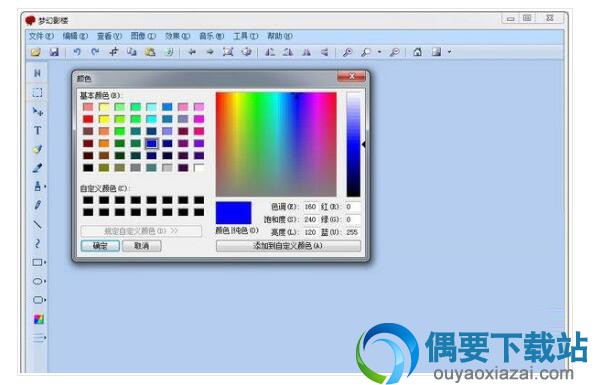Click inside the rainbow color spectrum
This screenshot has height=385, width=599.
pyautogui.click(x=276, y=144)
